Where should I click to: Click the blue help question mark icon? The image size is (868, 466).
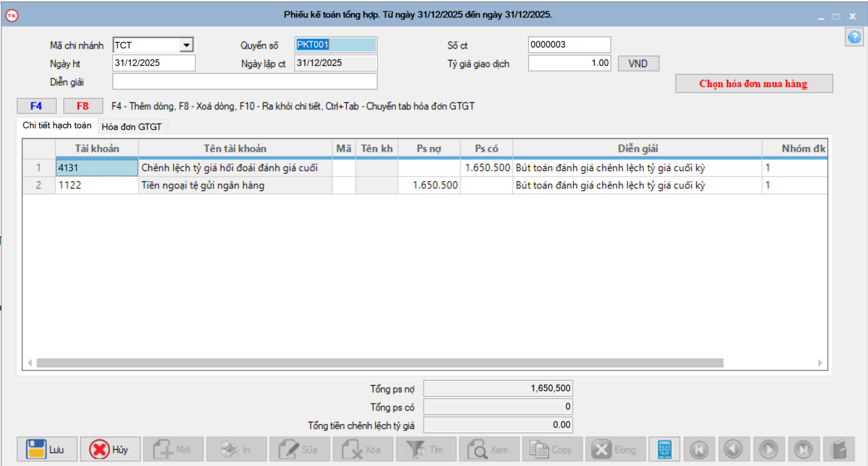853,38
